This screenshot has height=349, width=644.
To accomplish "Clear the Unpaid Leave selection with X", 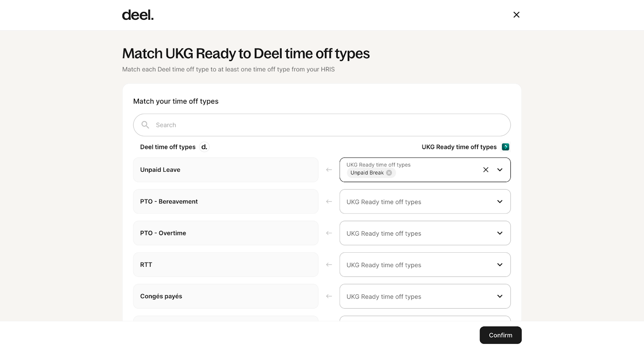I will tap(486, 170).
